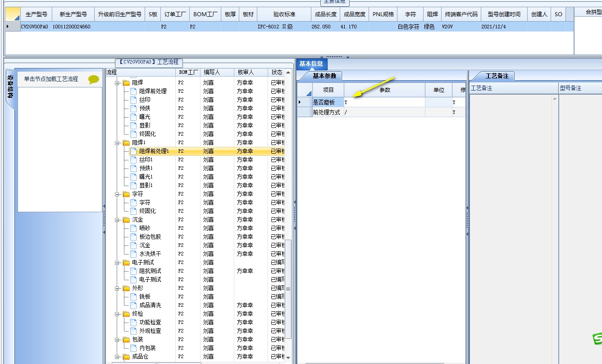Click the page icon beside 丝印1
Screen dimensions: 602x364
tap(133, 159)
